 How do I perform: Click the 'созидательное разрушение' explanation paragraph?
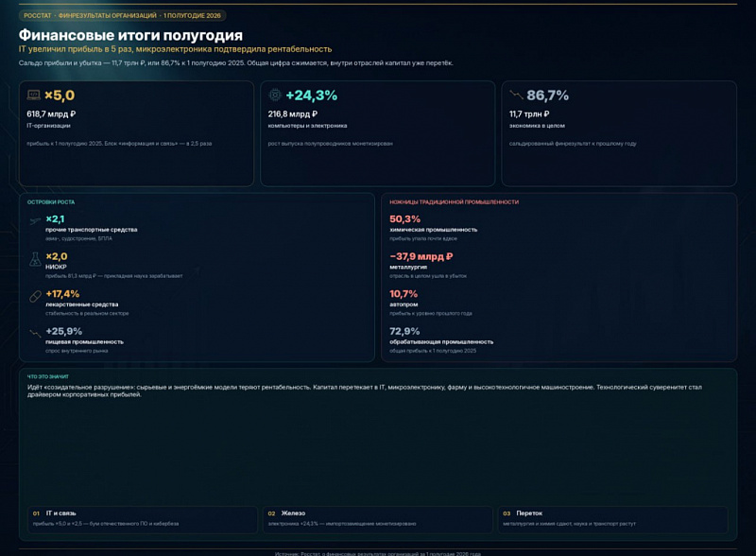coord(365,391)
